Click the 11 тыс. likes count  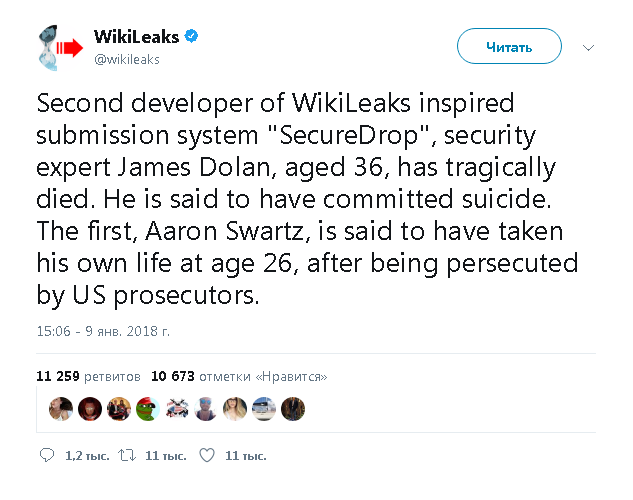[245, 456]
